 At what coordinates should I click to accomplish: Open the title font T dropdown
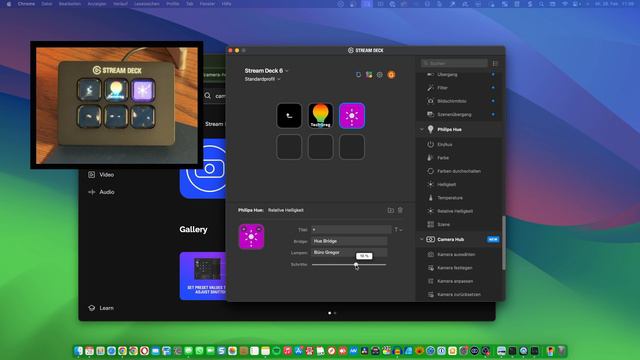[x=398, y=230]
